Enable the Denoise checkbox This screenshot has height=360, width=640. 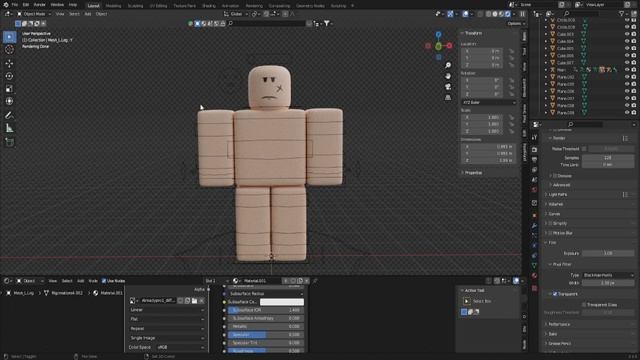click(555, 176)
